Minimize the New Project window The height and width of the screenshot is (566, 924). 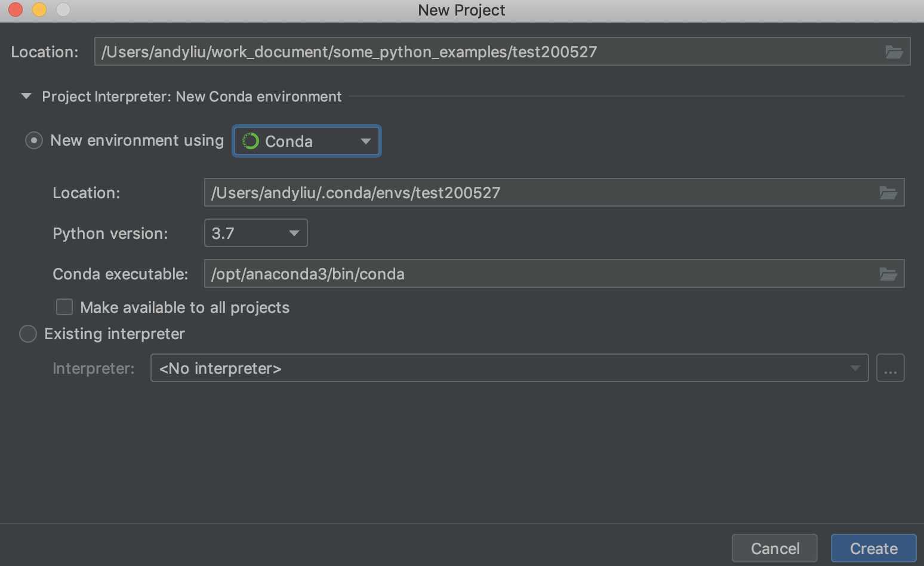(x=39, y=10)
